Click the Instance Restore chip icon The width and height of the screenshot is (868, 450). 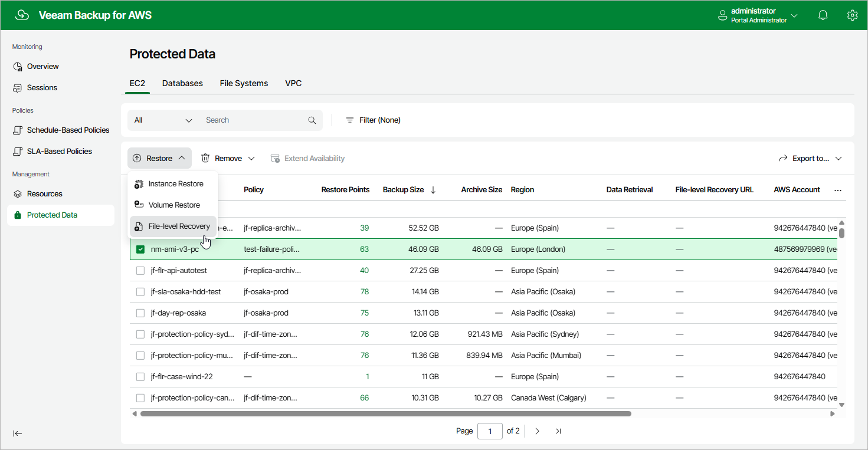pos(139,184)
